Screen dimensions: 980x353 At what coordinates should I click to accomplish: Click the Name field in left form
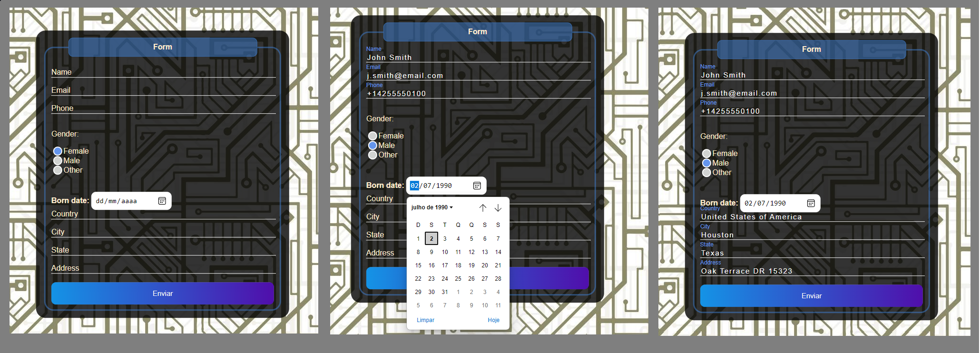pos(163,72)
